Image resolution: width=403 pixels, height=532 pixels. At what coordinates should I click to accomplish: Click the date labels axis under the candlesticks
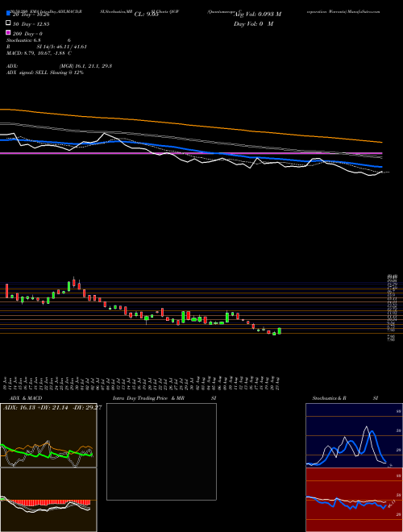143,383
